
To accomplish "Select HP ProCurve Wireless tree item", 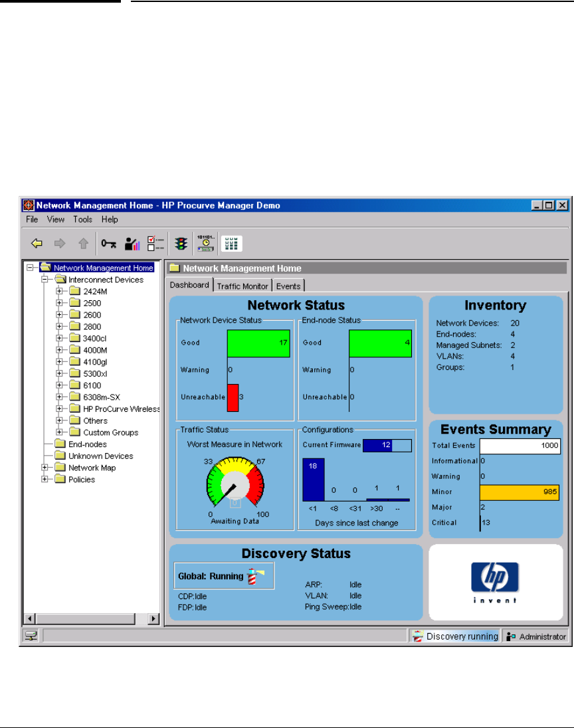I will (121, 409).
